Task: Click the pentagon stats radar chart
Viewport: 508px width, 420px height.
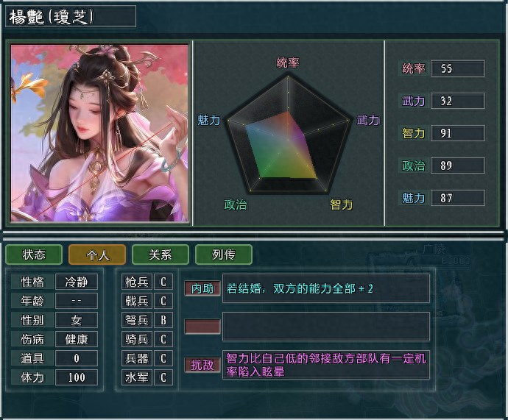Action: [x=288, y=135]
